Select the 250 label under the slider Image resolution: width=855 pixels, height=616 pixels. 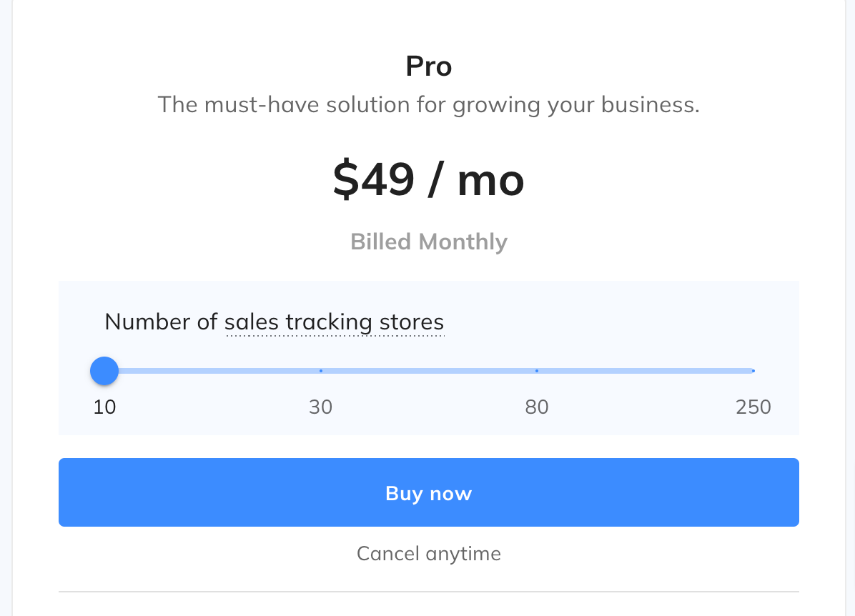point(753,407)
